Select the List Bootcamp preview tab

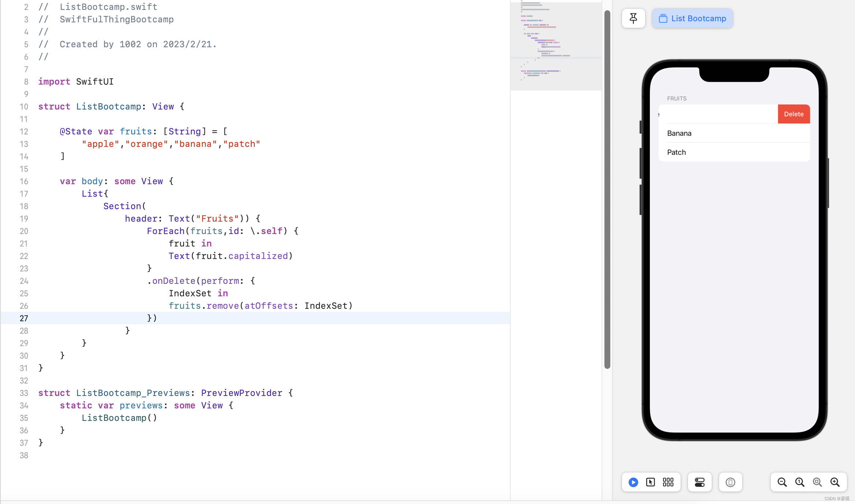coord(692,18)
